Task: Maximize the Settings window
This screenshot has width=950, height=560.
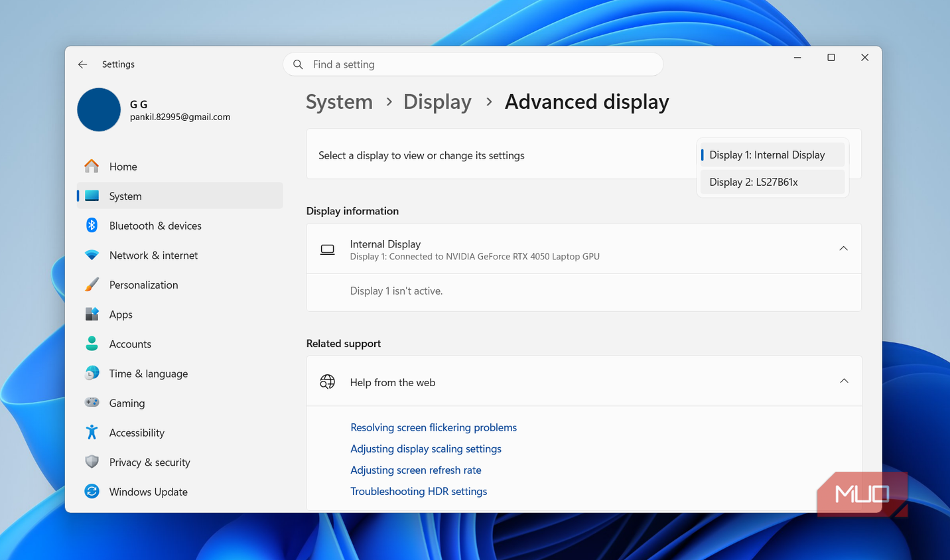Action: tap(831, 58)
